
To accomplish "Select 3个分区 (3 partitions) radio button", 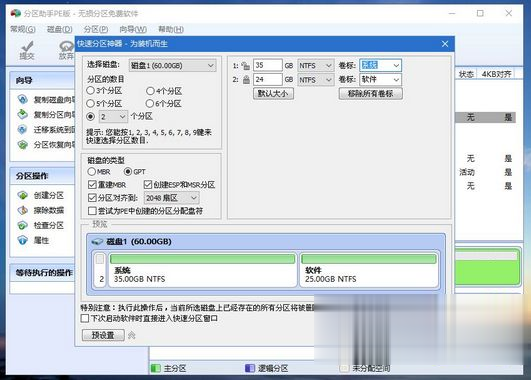I will (90, 90).
